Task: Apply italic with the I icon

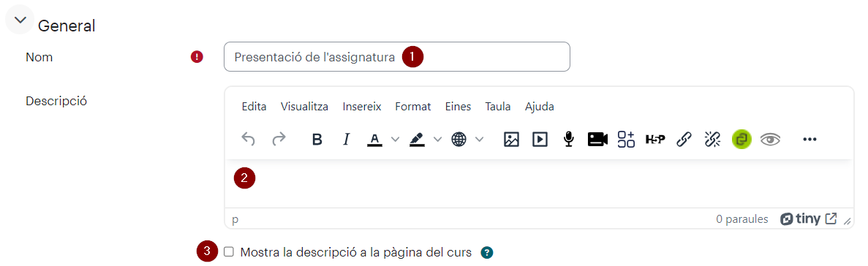Action: tap(347, 140)
